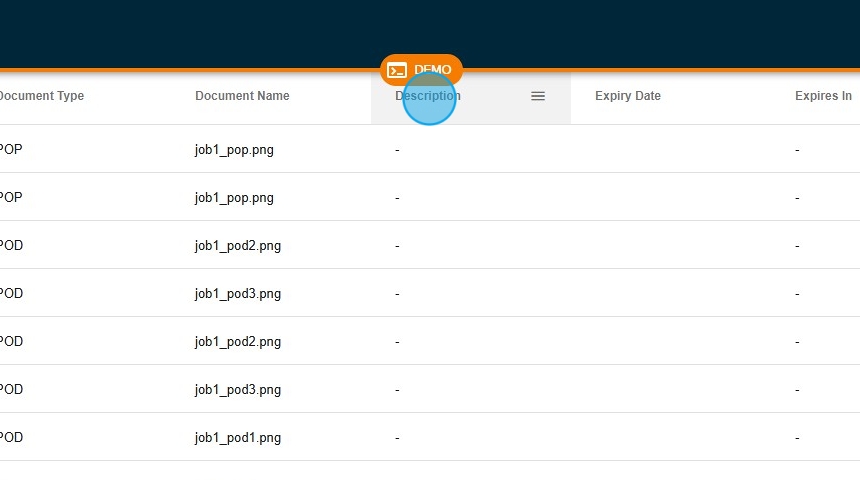Open the Description column menu icon
The height and width of the screenshot is (480, 860).
tap(538, 96)
